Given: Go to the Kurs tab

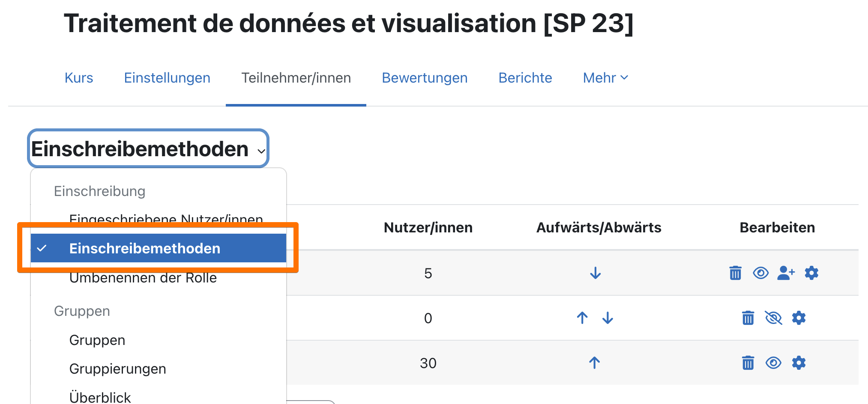Looking at the screenshot, I should pos(79,78).
